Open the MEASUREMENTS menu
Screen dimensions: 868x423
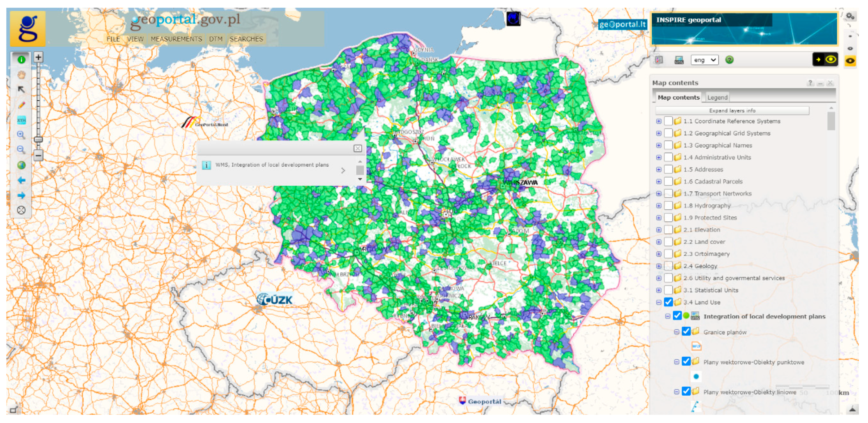click(x=176, y=39)
